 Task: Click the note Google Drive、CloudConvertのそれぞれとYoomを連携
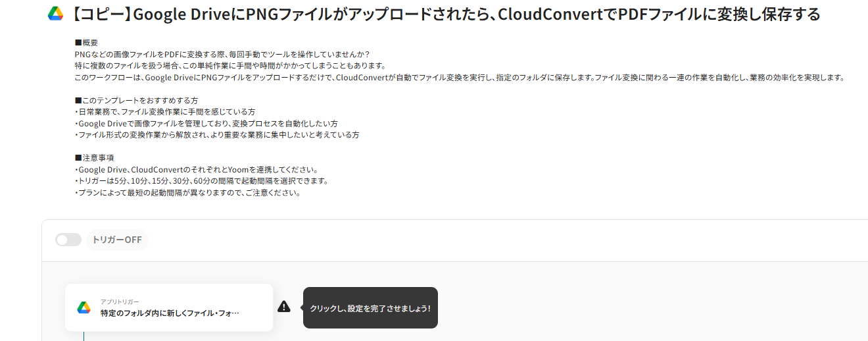point(196,170)
